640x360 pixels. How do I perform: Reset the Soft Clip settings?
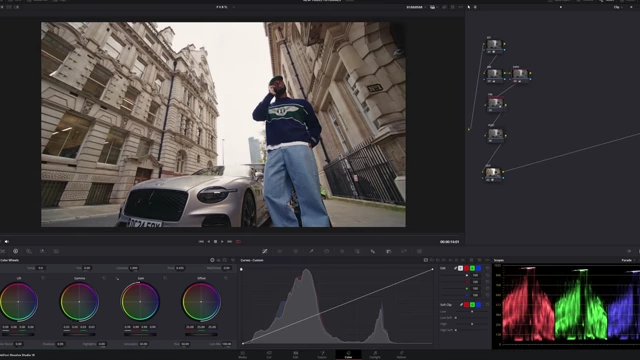click(487, 304)
